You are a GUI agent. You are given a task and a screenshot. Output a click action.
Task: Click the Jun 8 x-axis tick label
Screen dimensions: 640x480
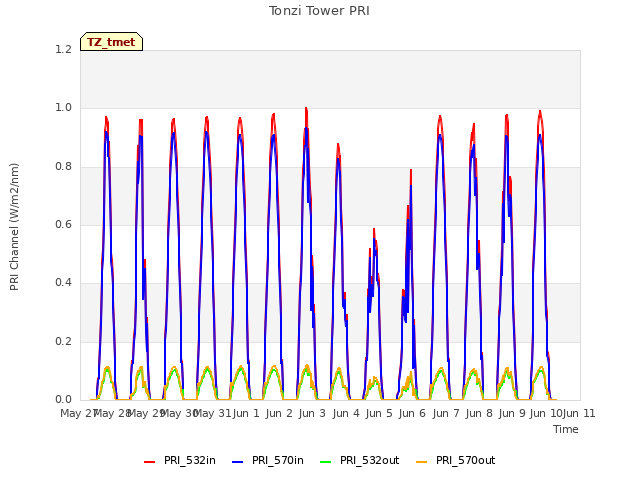pos(479,413)
